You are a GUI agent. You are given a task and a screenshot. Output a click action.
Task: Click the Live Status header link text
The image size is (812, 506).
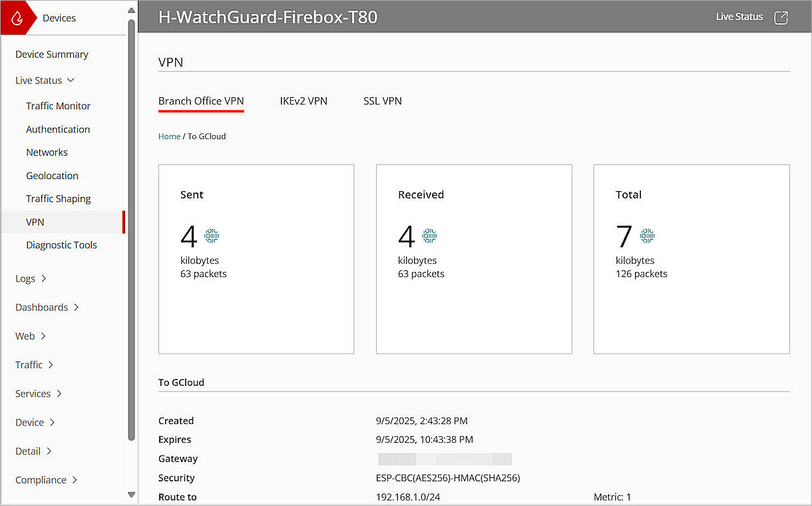tap(739, 17)
